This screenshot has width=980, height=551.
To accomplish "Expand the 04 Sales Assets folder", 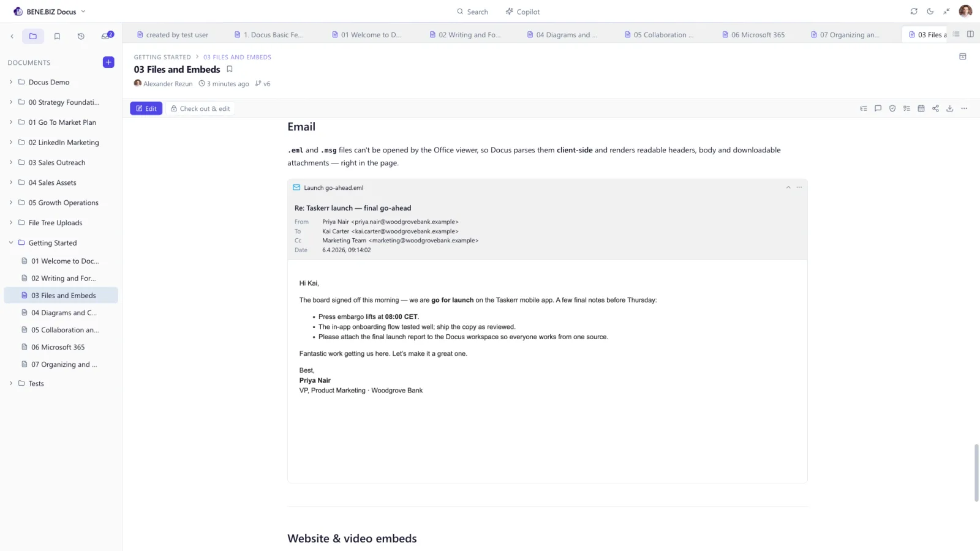I will point(11,182).
